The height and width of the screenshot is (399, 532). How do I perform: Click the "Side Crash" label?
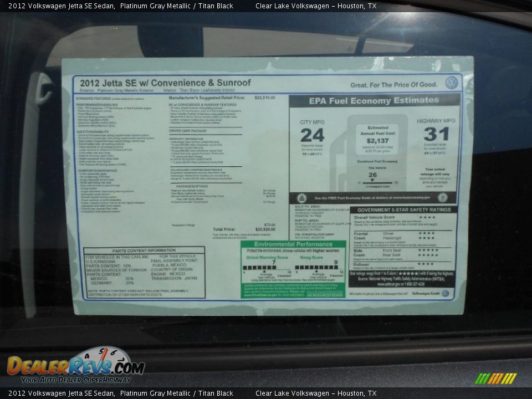[359, 253]
